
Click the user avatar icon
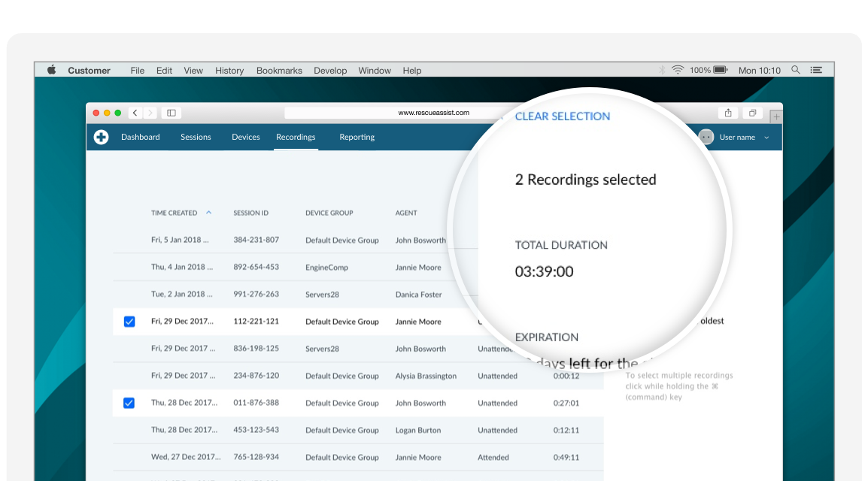706,137
